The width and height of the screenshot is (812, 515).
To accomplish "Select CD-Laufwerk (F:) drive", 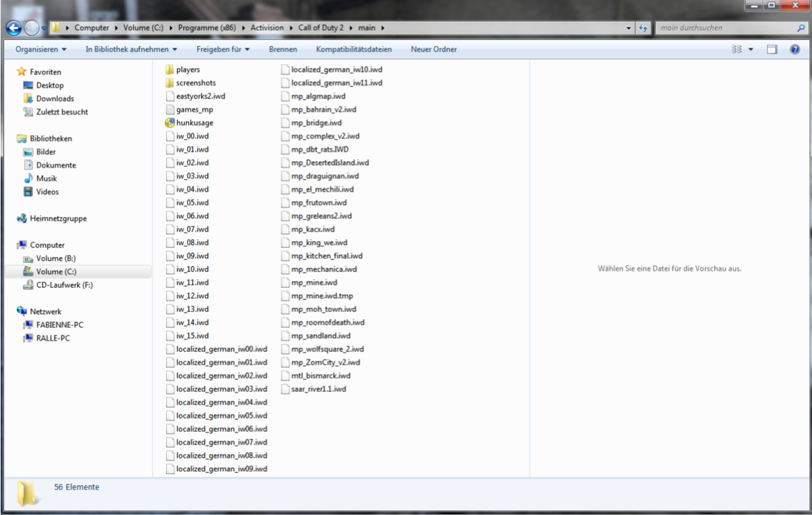I will [x=64, y=285].
